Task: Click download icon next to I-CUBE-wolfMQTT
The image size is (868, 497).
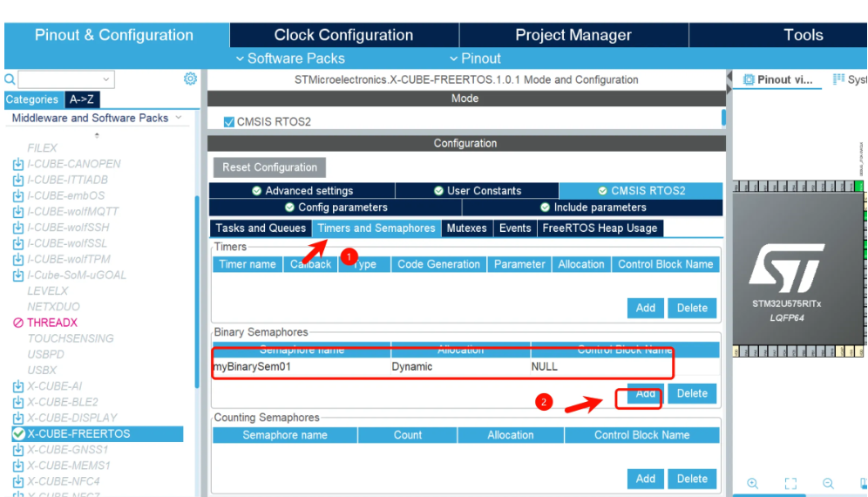Action: tap(18, 212)
